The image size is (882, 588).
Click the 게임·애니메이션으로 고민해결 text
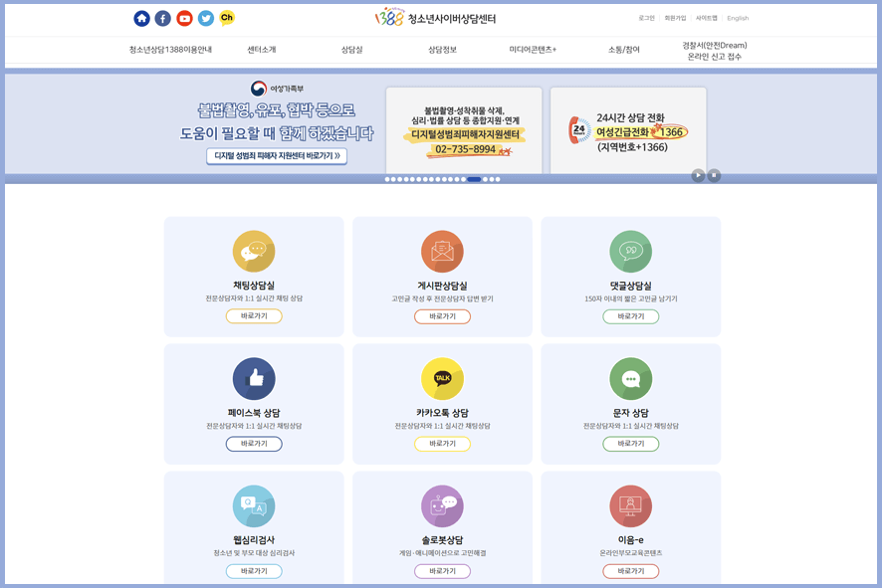(442, 553)
